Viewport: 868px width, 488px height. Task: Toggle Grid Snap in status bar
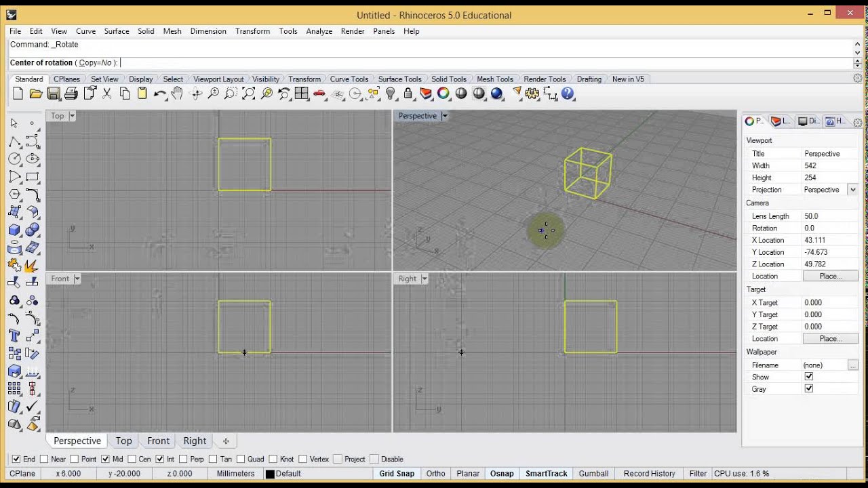pos(397,474)
